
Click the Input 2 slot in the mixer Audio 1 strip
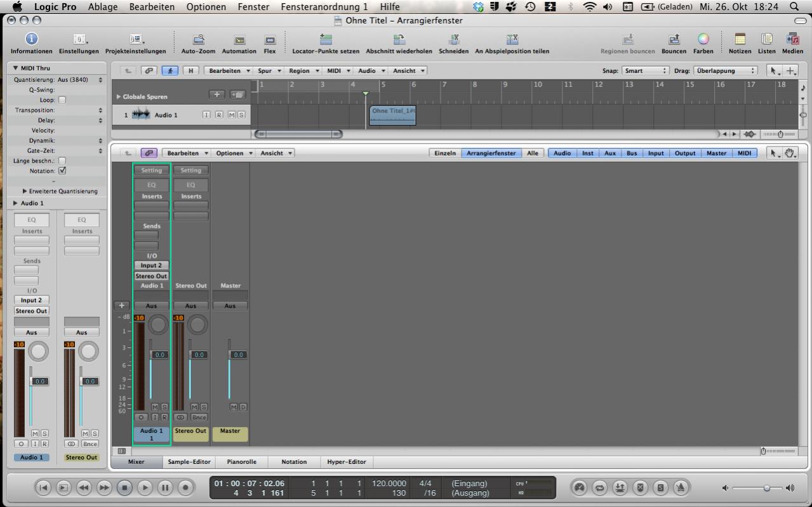pos(151,265)
